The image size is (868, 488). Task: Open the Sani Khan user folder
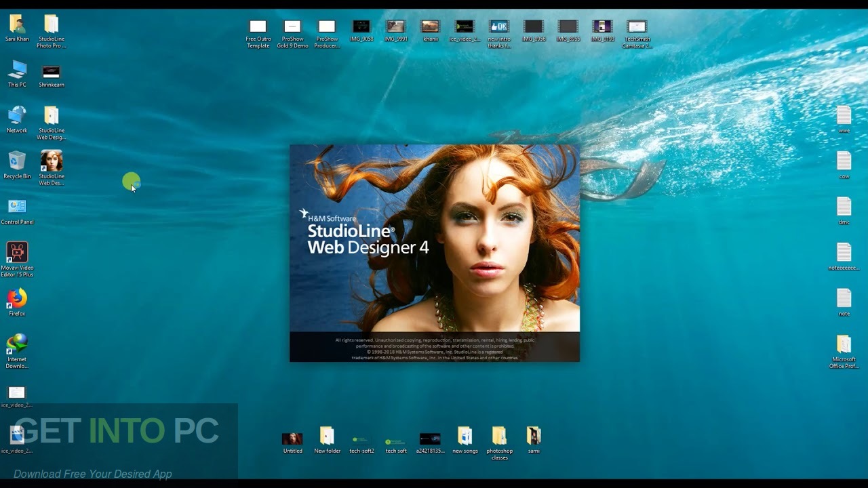17,25
